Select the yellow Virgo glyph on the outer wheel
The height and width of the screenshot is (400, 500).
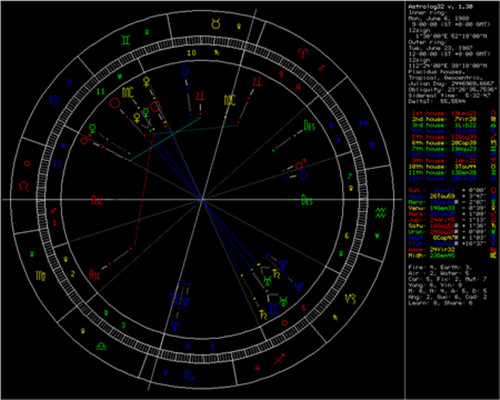(x=41, y=275)
